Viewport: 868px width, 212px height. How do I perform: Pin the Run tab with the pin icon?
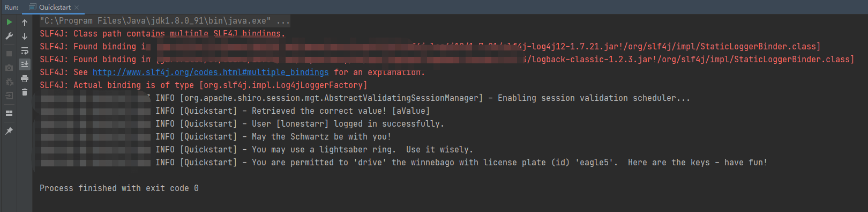coord(9,131)
